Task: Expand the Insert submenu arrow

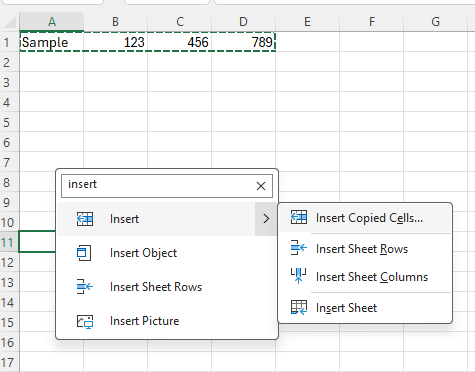Action: [x=266, y=219]
